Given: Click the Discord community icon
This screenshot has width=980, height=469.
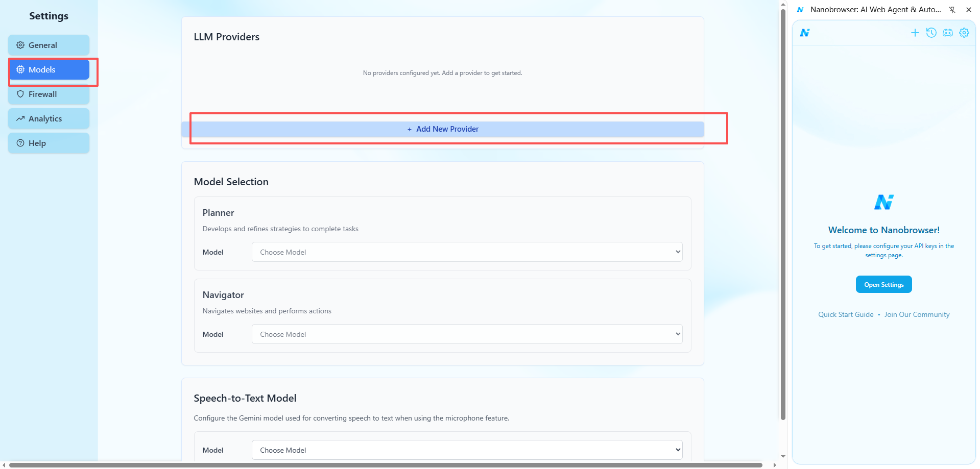Looking at the screenshot, I should 948,33.
